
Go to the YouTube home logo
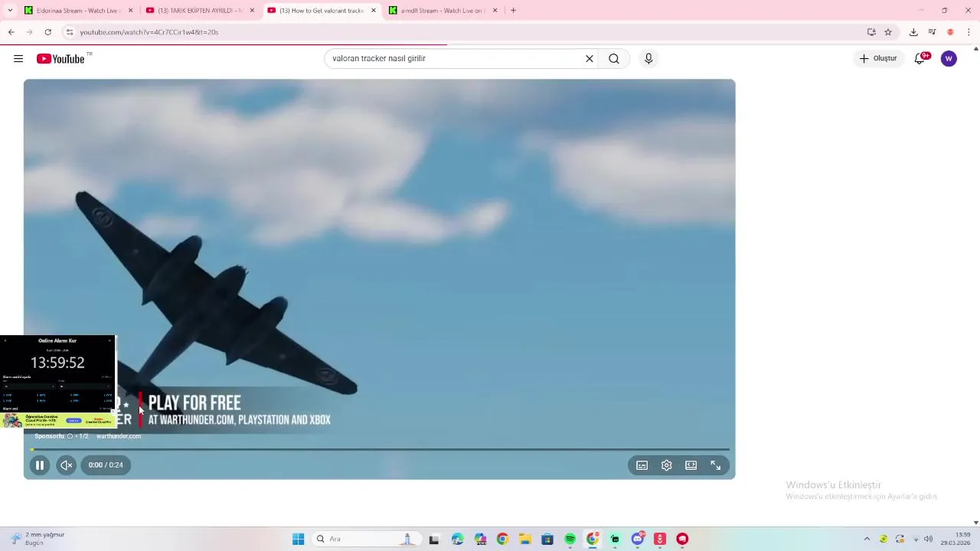click(x=60, y=59)
